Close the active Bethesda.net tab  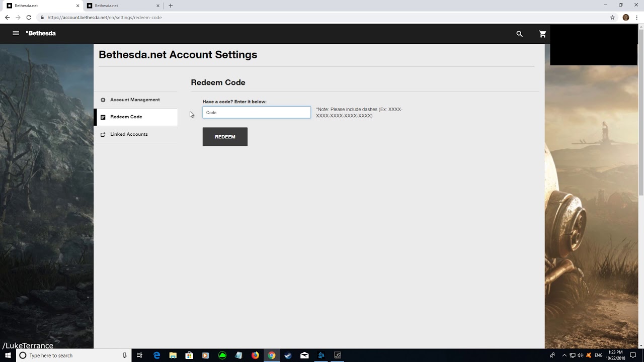click(77, 6)
